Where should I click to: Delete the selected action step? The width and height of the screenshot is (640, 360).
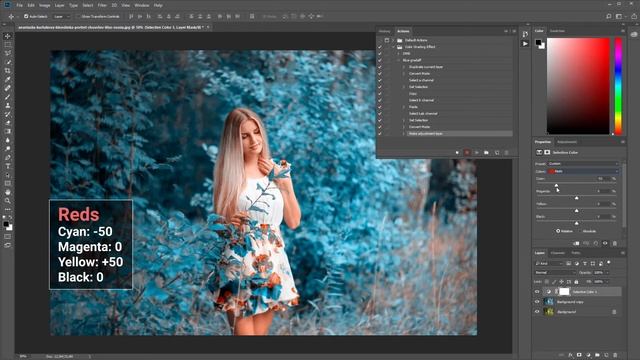click(507, 153)
